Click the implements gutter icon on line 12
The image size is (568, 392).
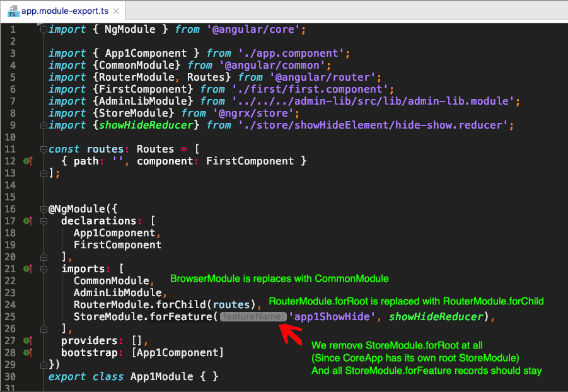(26, 161)
